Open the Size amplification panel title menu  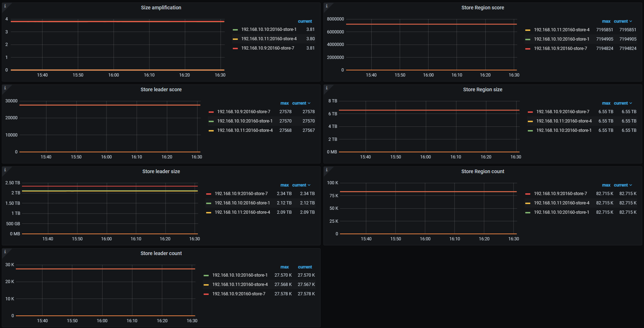point(161,8)
